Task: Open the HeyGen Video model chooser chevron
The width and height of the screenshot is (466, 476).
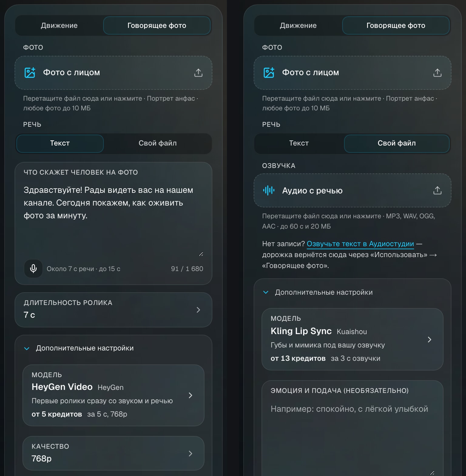Action: click(191, 395)
